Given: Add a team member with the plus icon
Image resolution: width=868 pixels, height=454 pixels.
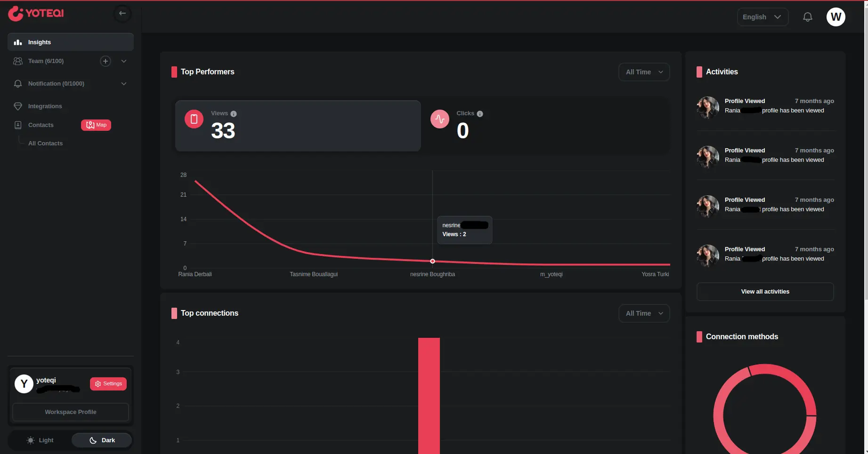Looking at the screenshot, I should 105,61.
